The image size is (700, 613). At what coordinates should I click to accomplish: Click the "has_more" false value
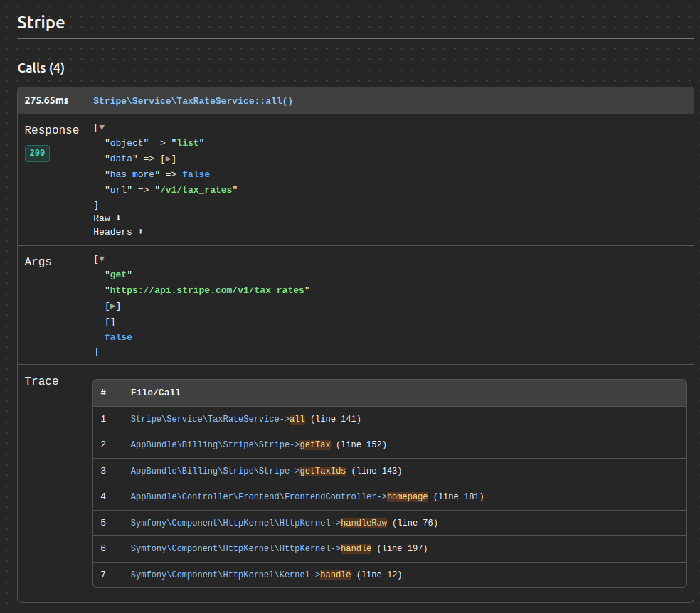[196, 174]
